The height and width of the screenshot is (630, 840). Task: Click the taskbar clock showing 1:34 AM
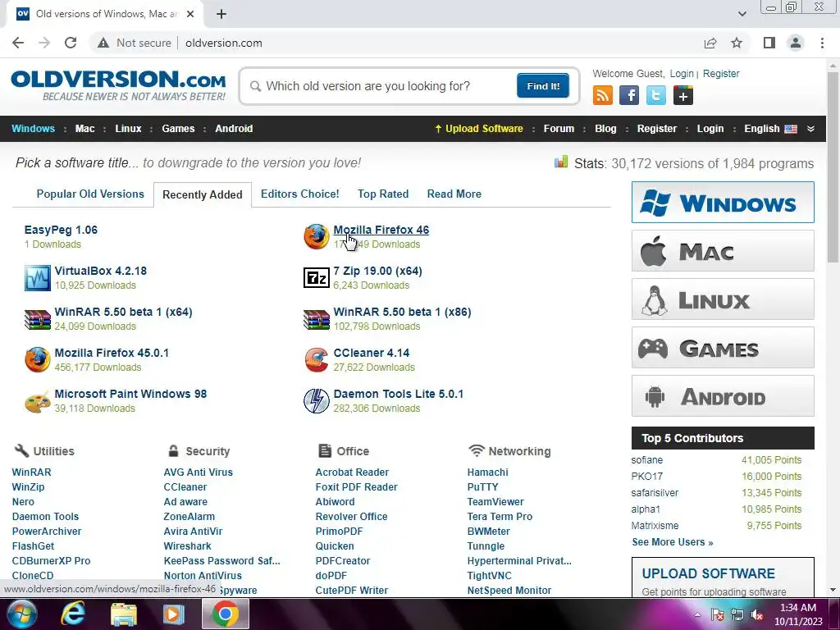click(x=798, y=614)
